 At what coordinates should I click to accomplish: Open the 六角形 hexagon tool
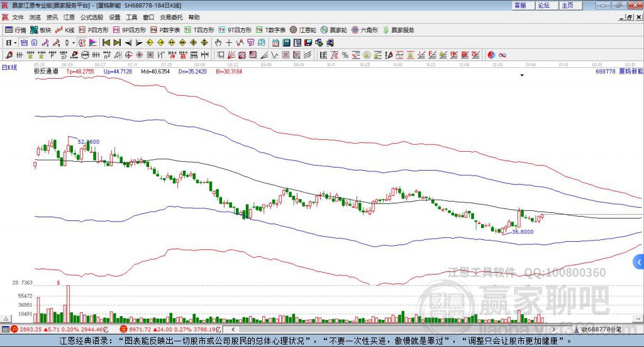click(365, 30)
